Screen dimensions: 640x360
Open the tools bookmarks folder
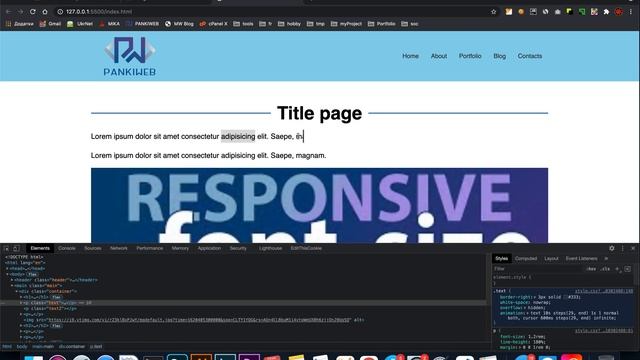(x=243, y=24)
